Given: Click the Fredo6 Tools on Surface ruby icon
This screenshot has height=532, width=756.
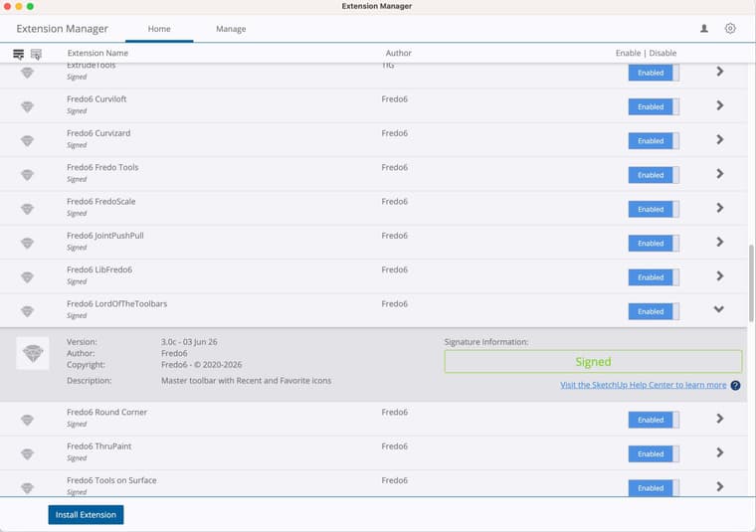Looking at the screenshot, I should [28, 488].
